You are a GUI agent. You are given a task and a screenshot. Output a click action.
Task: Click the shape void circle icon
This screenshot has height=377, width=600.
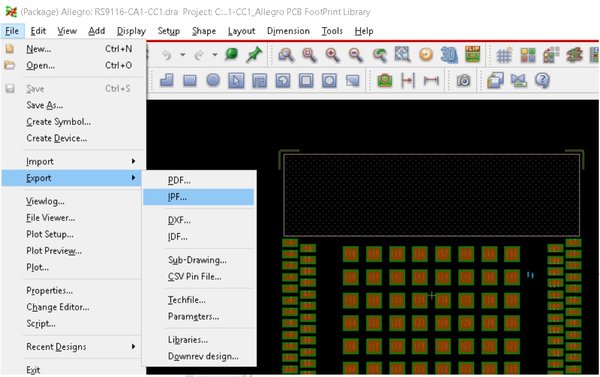click(x=329, y=81)
